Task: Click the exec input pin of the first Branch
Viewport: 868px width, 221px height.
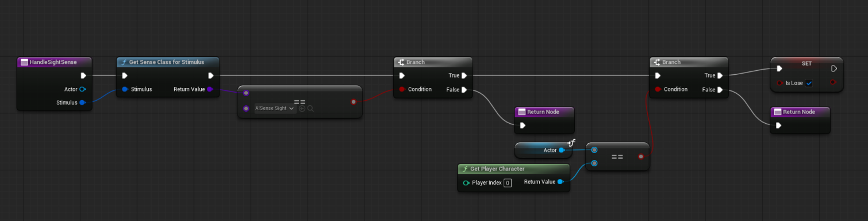Action: [x=402, y=75]
